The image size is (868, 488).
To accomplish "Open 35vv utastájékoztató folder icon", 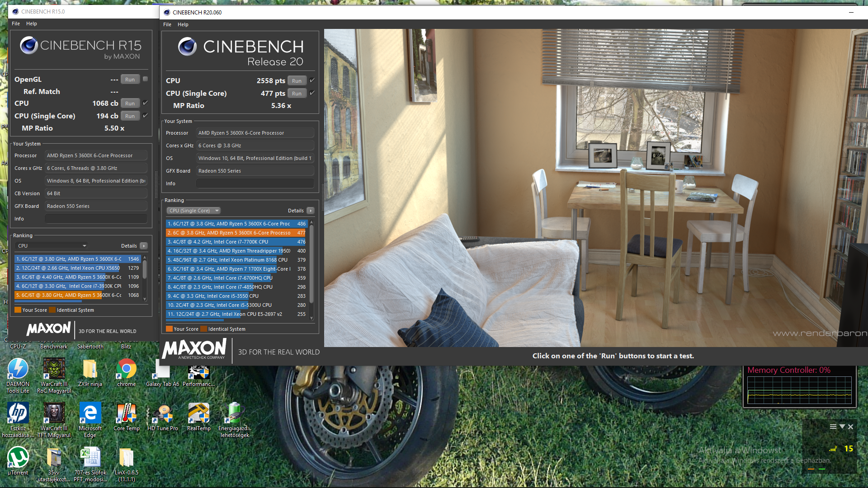I will click(54, 464).
